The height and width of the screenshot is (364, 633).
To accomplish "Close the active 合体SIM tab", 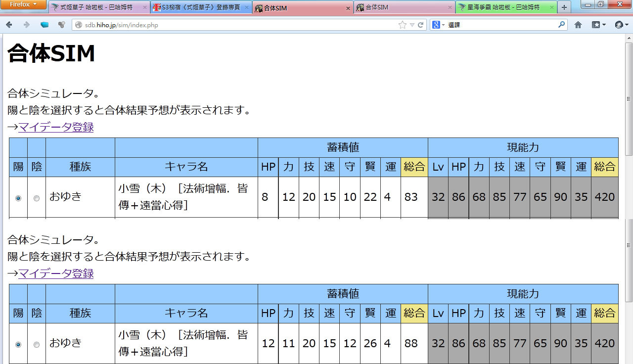I will click(x=348, y=8).
